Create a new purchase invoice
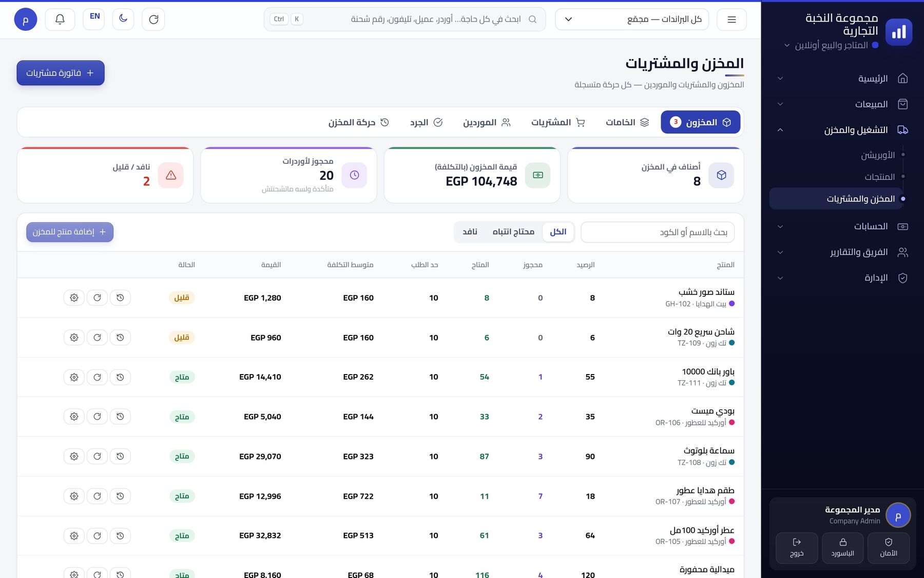This screenshot has width=924, height=578. coord(61,73)
